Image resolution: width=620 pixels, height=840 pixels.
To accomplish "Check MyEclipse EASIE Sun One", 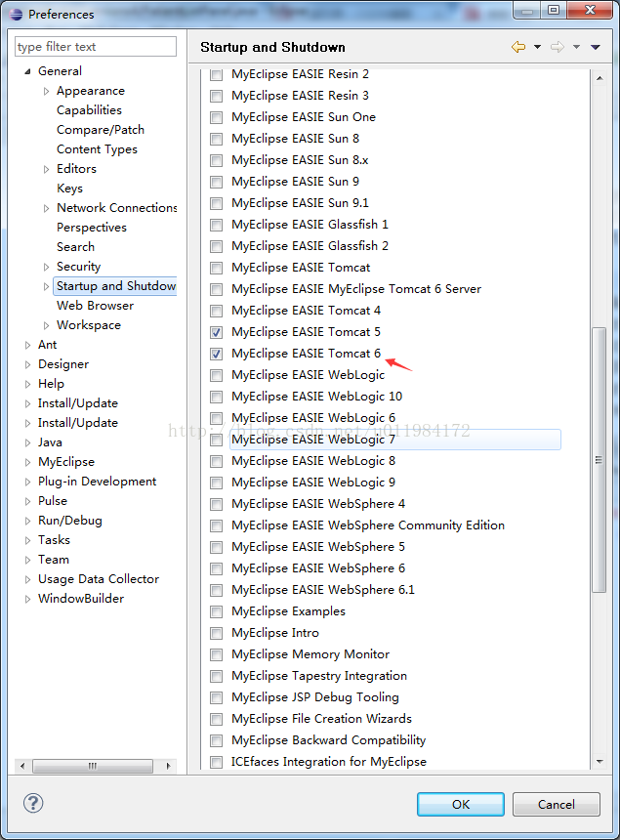I will [217, 117].
